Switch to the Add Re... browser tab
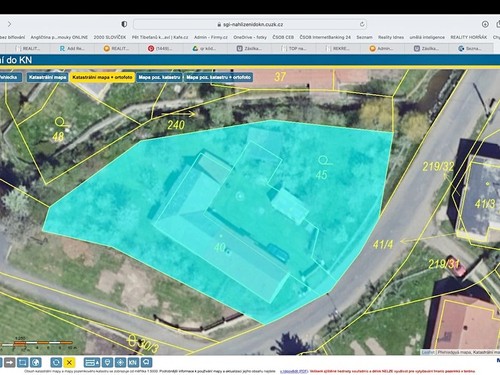Image resolution: width=500 pixels, height=375 pixels. [72, 48]
